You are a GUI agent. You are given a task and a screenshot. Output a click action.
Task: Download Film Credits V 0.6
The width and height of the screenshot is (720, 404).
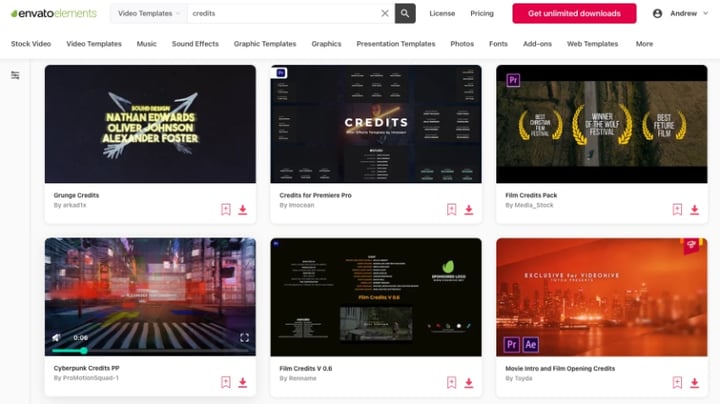coord(468,382)
